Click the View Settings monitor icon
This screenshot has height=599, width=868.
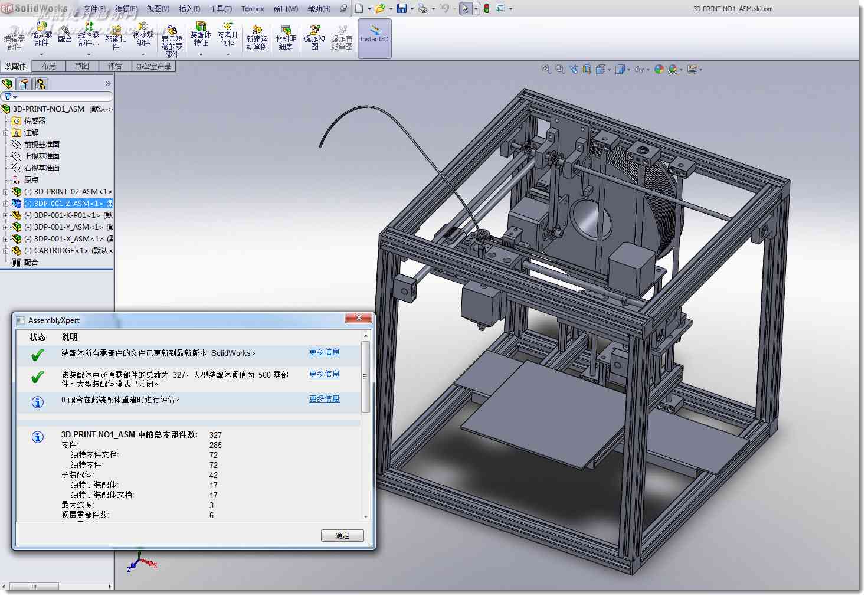pyautogui.click(x=692, y=69)
